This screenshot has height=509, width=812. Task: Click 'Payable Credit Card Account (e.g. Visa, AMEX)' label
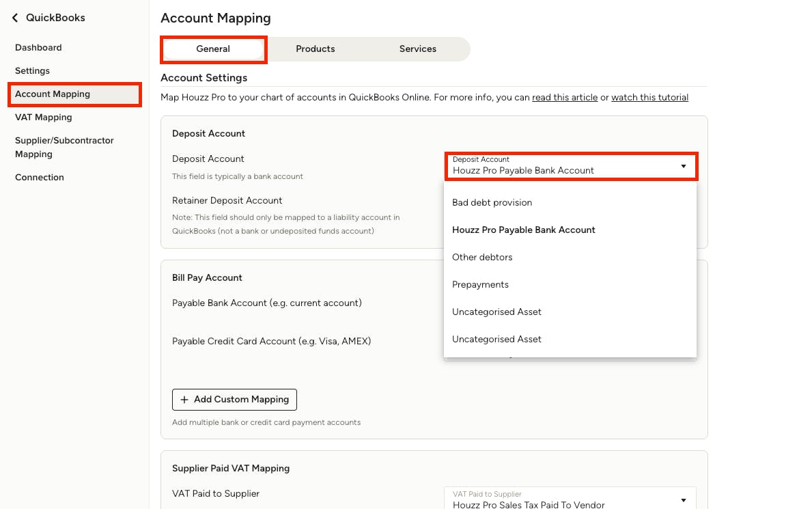click(x=271, y=342)
